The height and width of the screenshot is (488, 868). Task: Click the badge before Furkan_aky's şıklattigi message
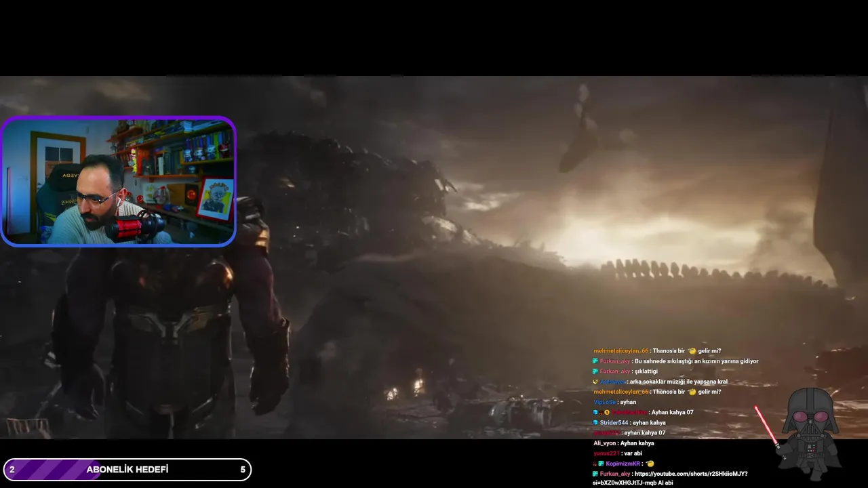point(595,371)
